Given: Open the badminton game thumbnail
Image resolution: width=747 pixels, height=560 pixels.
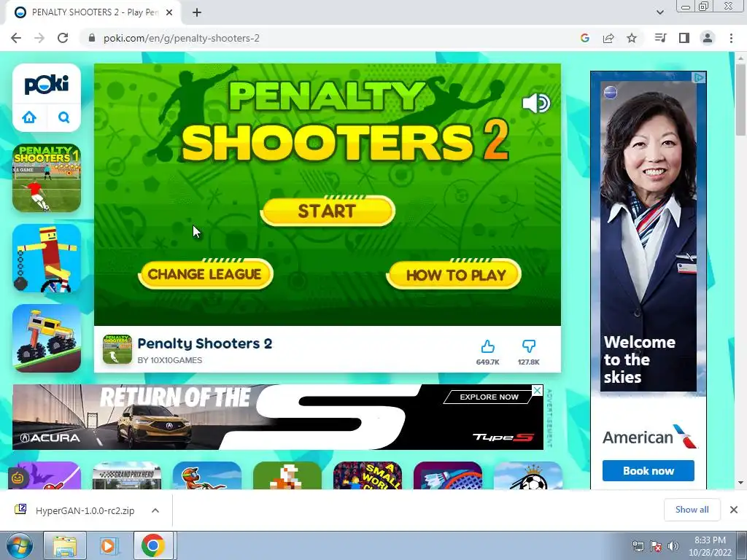Looking at the screenshot, I should [x=448, y=475].
